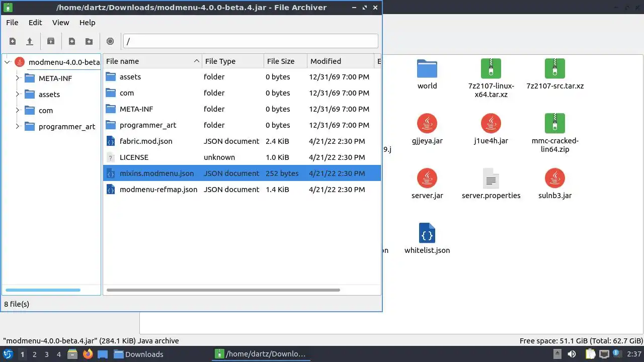Image resolution: width=644 pixels, height=362 pixels.
Task: Click the horizontal scrollbar under the folder tree
Action: (43, 290)
